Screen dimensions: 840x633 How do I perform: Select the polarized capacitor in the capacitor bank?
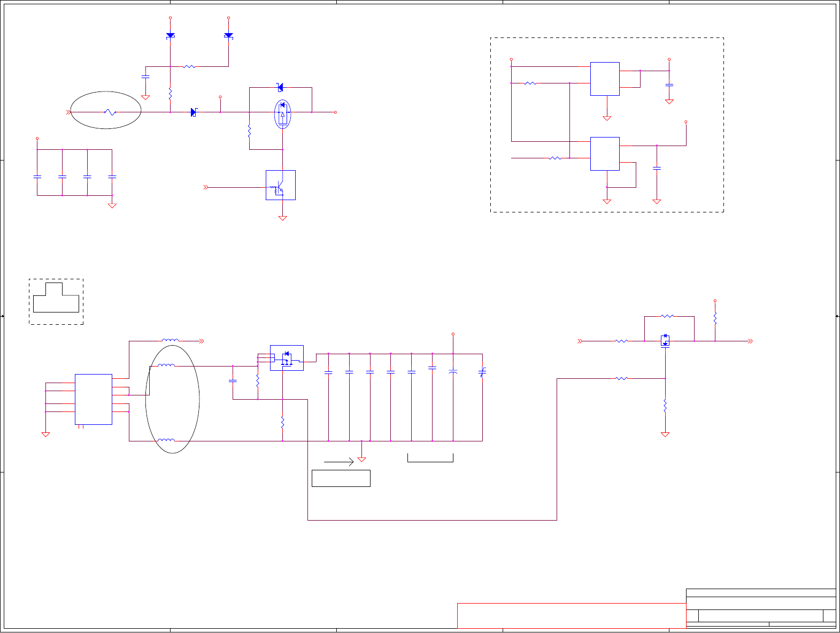[453, 371]
